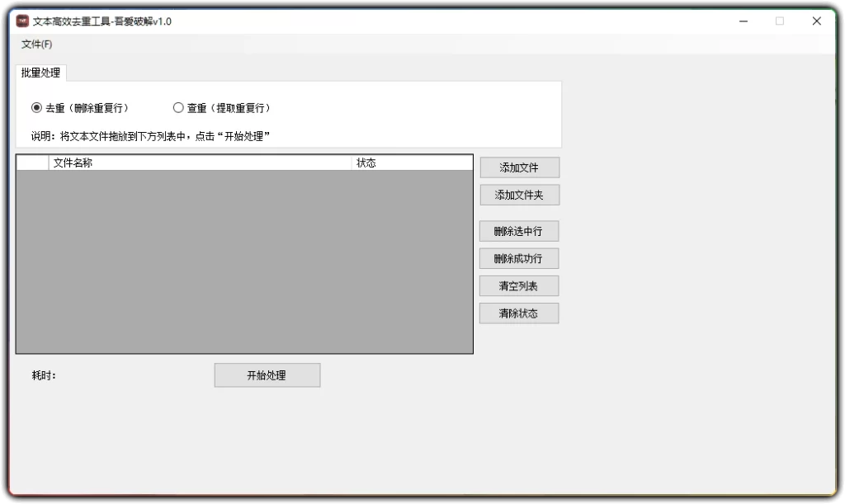
Task: Select the 查重（提取重复行）radio button
Action: (178, 107)
